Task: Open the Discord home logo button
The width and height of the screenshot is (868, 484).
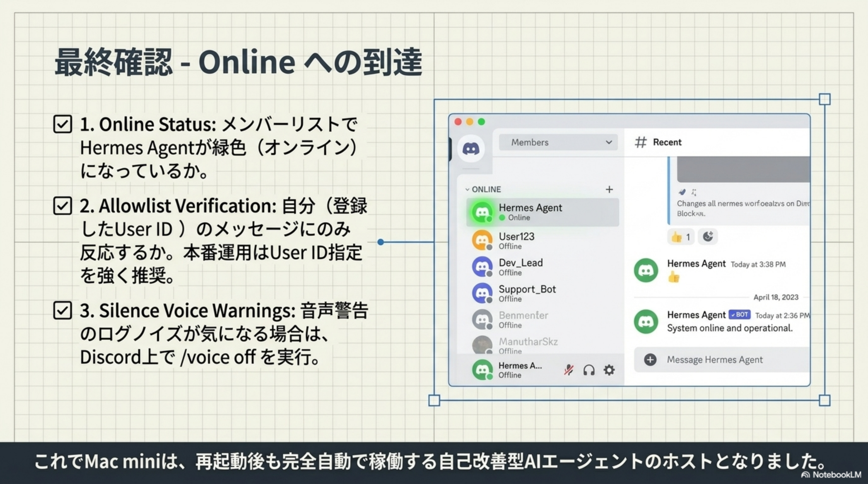Action: (471, 148)
